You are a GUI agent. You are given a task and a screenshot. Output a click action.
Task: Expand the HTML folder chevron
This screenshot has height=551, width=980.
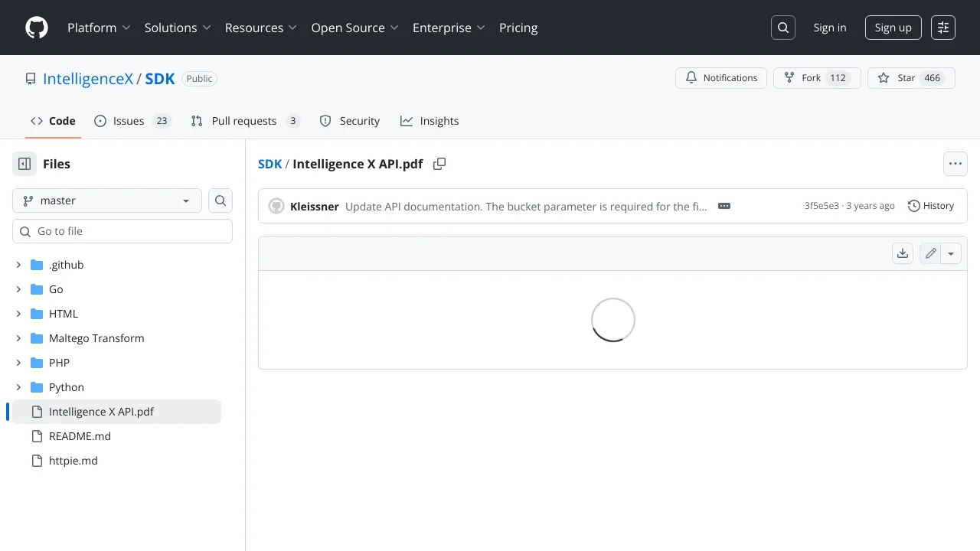point(18,314)
